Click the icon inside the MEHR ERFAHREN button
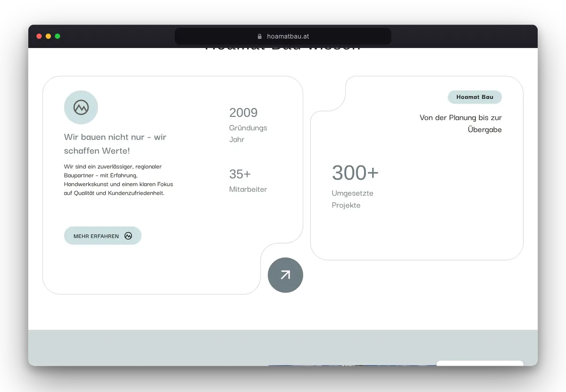Image resolution: width=566 pixels, height=392 pixels. pos(128,236)
